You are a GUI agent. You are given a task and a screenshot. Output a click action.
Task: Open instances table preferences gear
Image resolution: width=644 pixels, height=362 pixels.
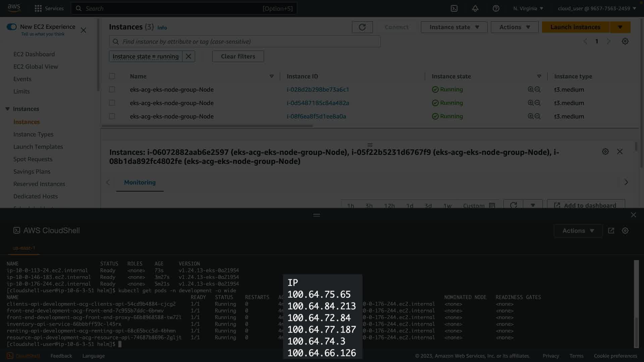point(625,41)
